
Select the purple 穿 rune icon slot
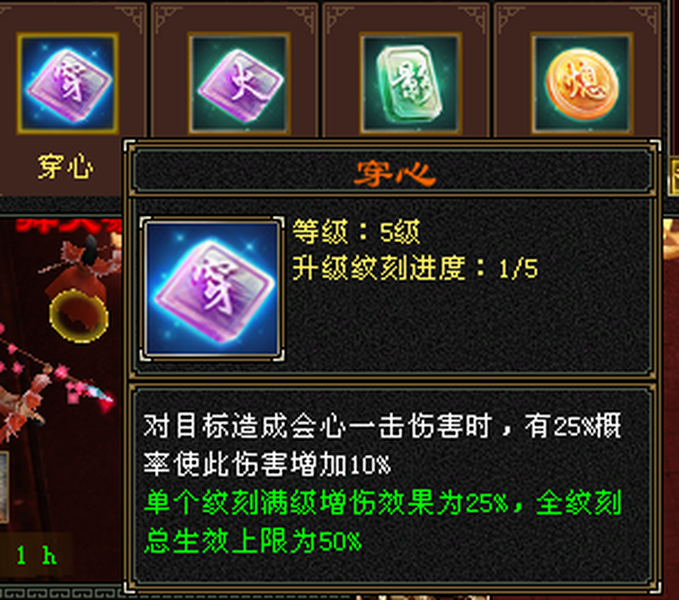click(x=68, y=83)
